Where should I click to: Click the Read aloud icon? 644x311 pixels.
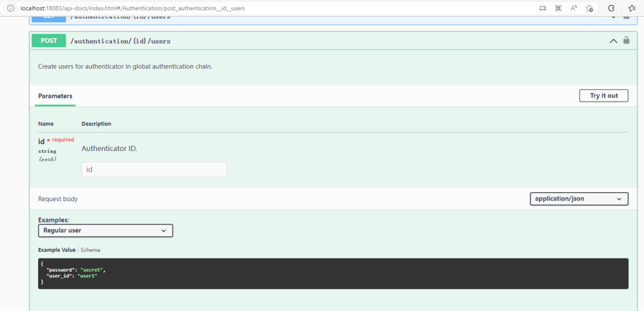point(574,8)
